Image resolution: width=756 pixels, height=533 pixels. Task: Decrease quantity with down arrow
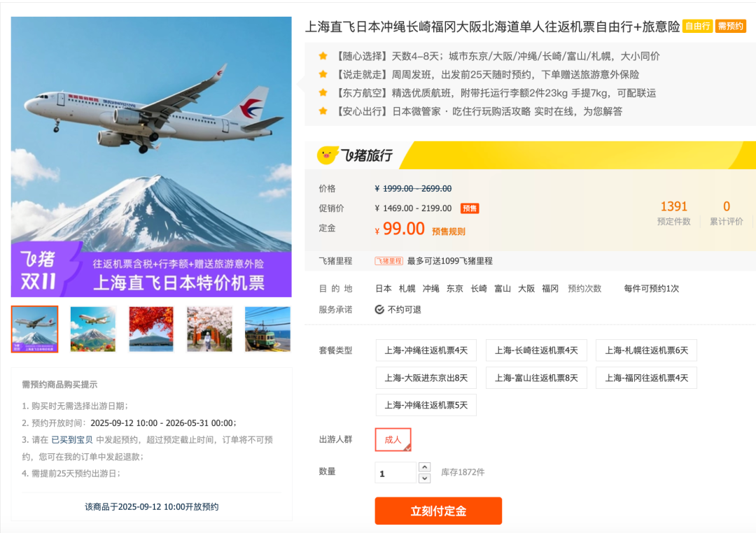(424, 478)
